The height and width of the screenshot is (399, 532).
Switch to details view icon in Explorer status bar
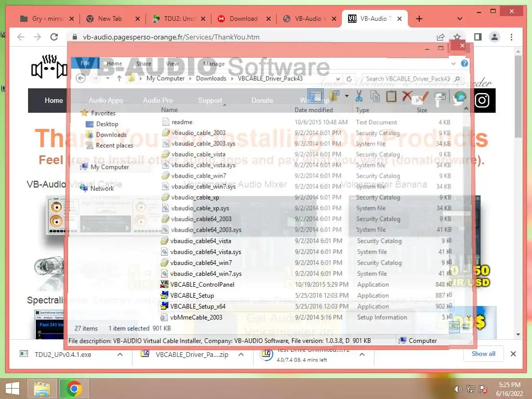tap(454, 327)
